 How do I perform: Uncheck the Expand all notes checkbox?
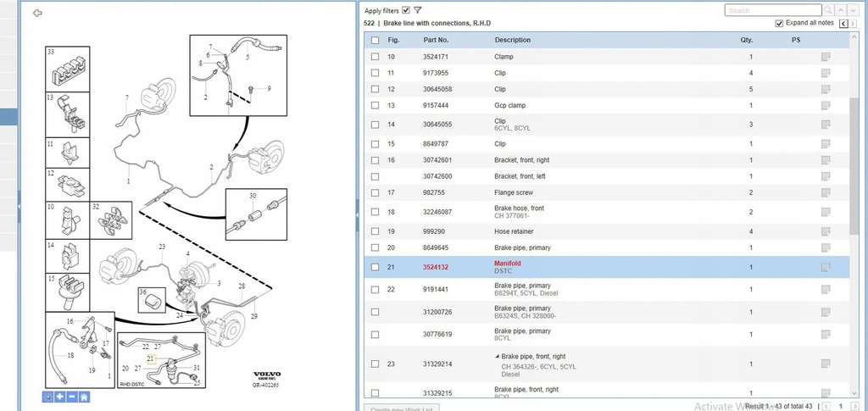pyautogui.click(x=780, y=23)
